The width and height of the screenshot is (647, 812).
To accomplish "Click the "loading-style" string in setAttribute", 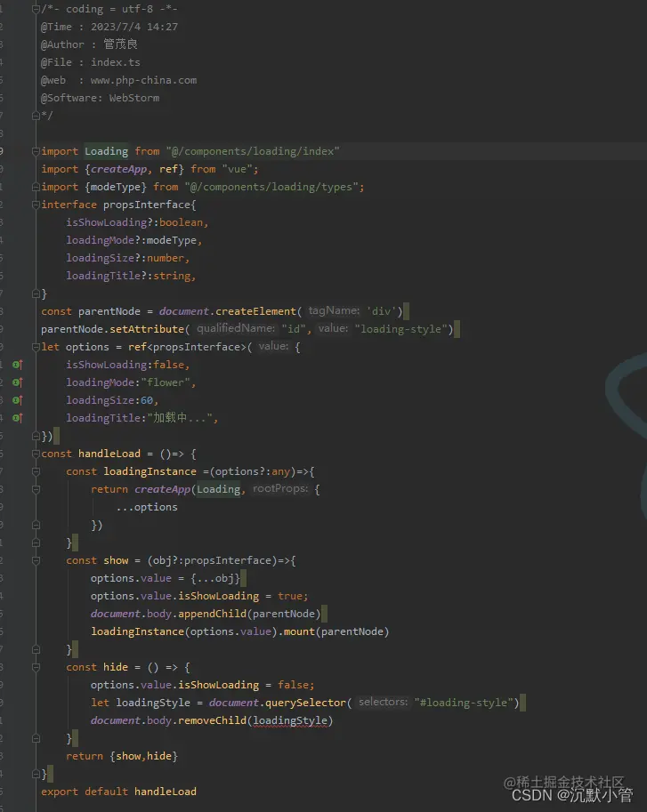I will (401, 329).
